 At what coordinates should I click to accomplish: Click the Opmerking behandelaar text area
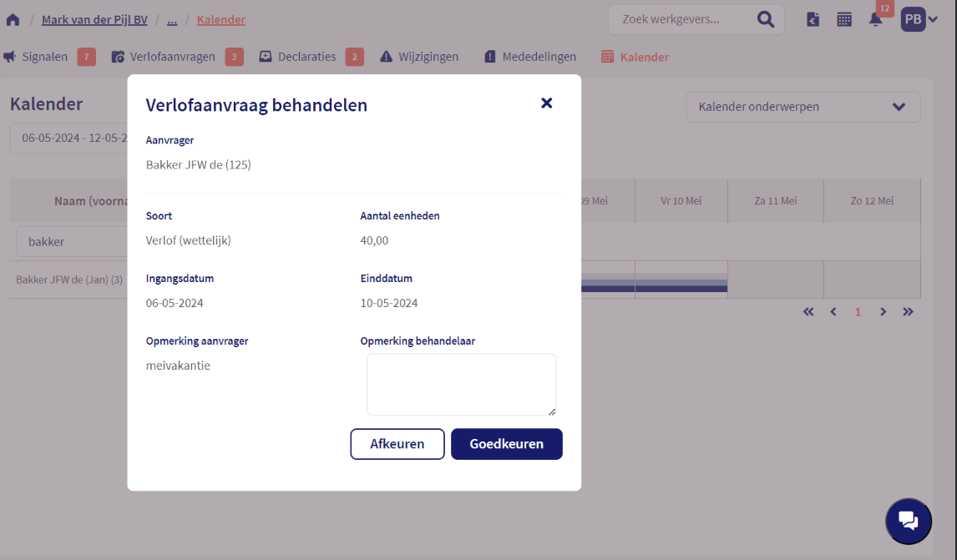[x=461, y=384]
